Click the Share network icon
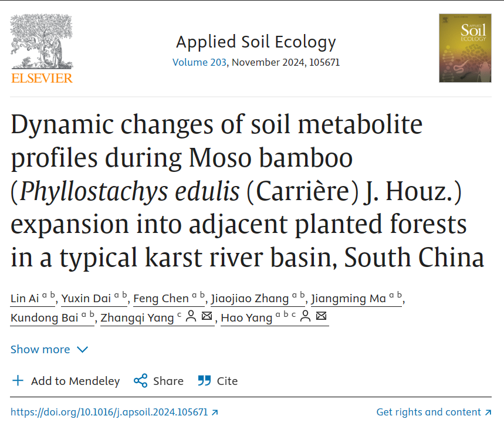This screenshot has width=504, height=426. (x=140, y=381)
